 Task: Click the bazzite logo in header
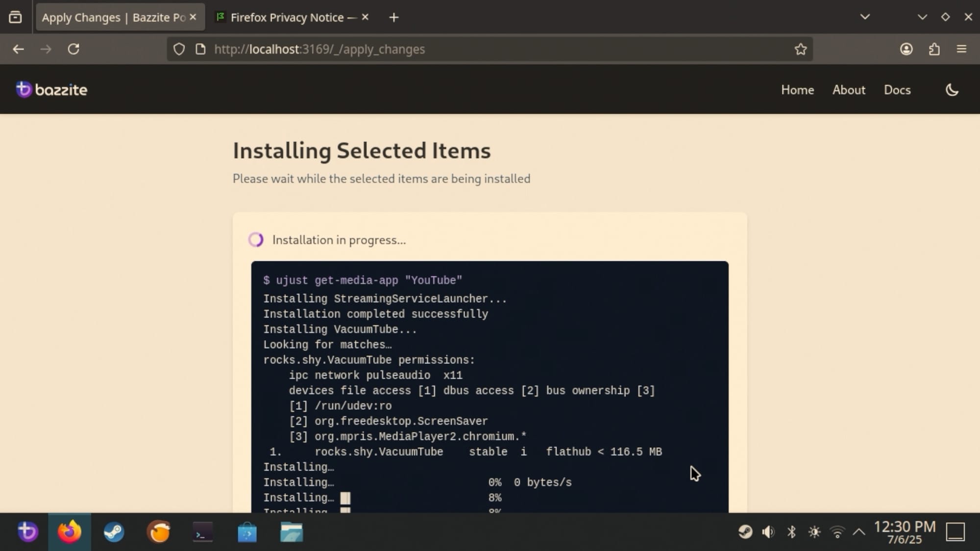(x=51, y=90)
